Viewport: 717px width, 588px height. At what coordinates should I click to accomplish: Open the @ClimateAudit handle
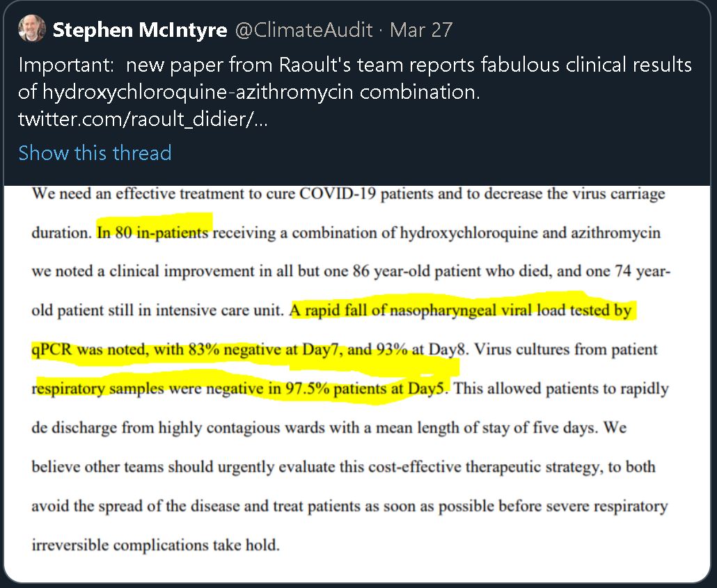[304, 30]
